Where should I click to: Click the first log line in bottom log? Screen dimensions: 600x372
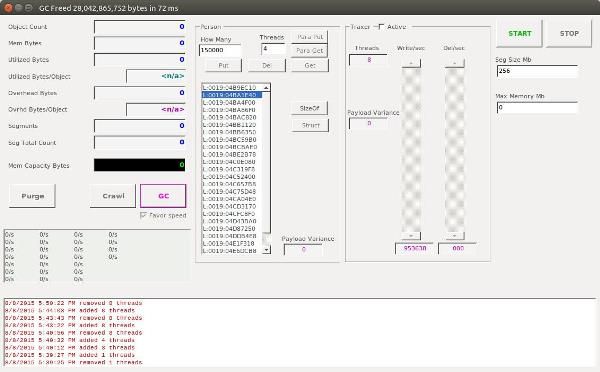click(x=73, y=303)
